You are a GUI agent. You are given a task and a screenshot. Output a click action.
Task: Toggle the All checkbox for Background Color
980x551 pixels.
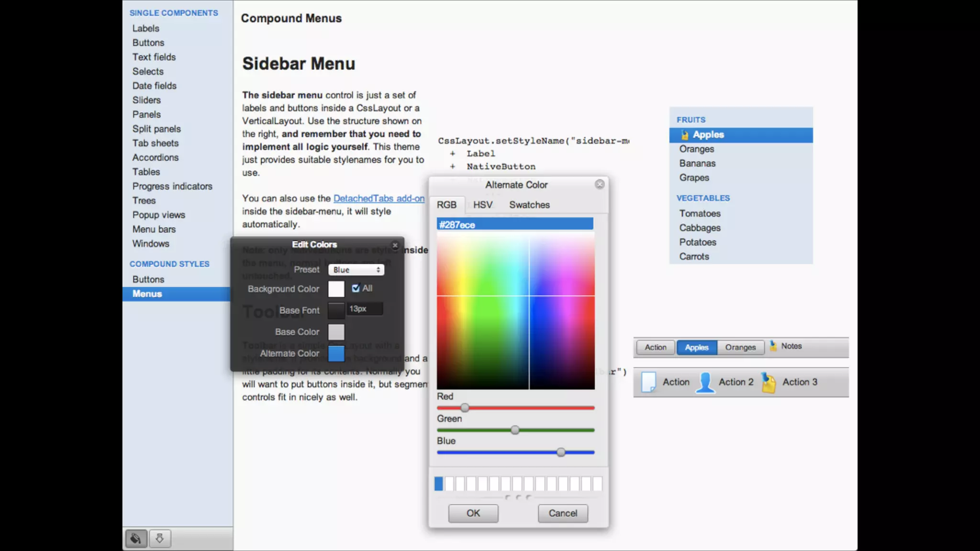pyautogui.click(x=356, y=288)
